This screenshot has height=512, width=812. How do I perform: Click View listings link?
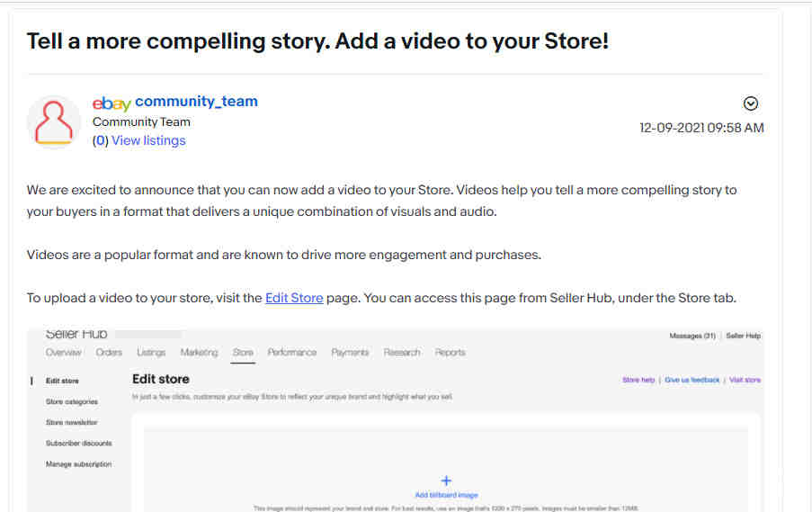coord(148,140)
